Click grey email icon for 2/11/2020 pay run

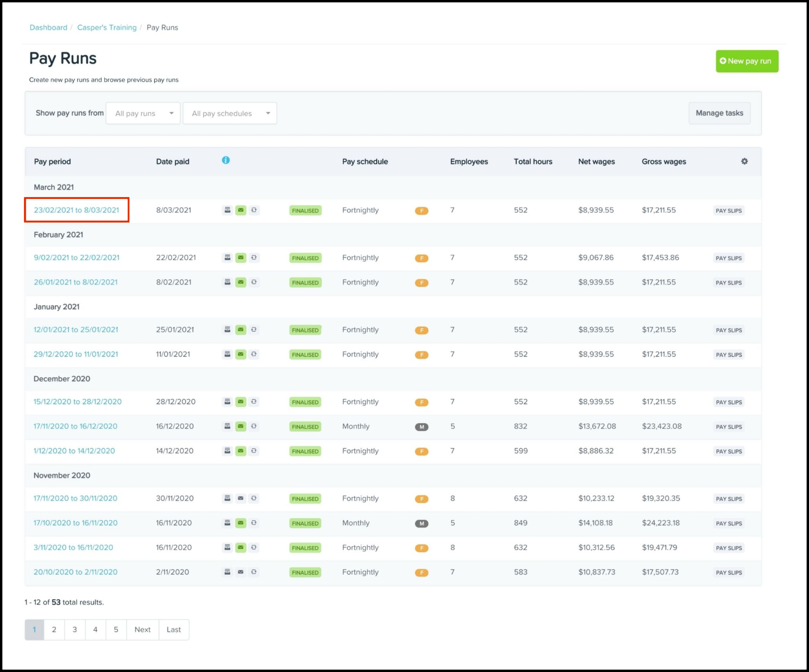click(241, 572)
